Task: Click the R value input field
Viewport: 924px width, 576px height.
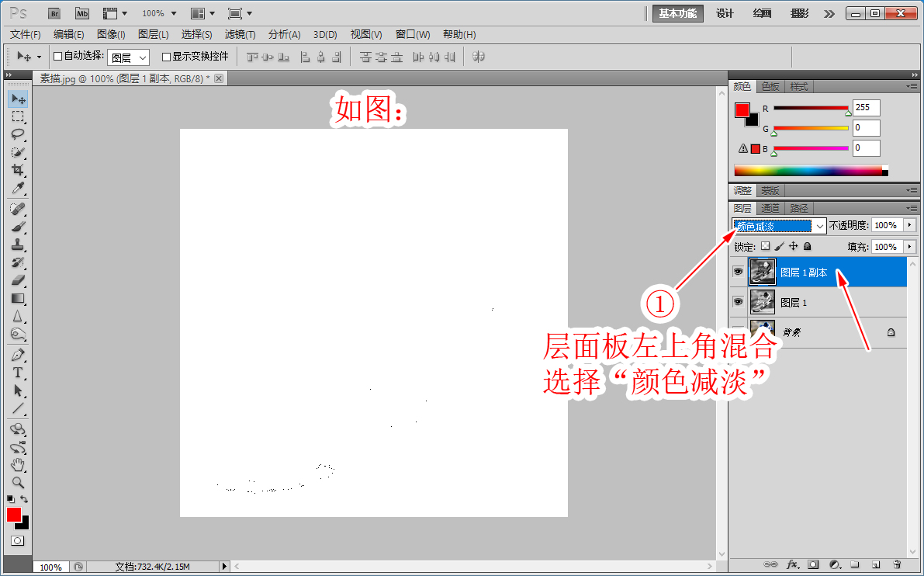Action: [866, 108]
